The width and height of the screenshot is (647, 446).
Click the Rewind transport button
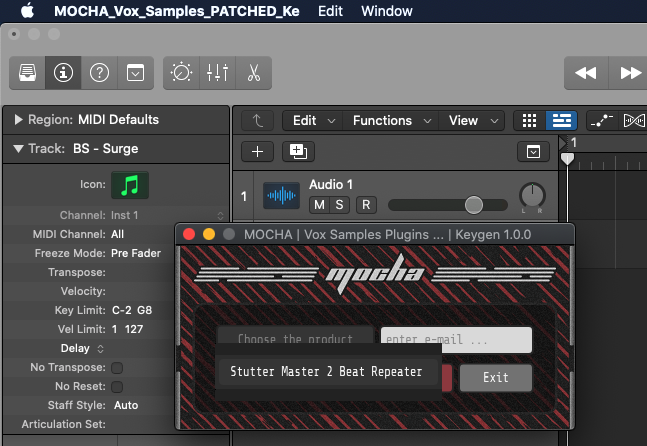tap(586, 73)
